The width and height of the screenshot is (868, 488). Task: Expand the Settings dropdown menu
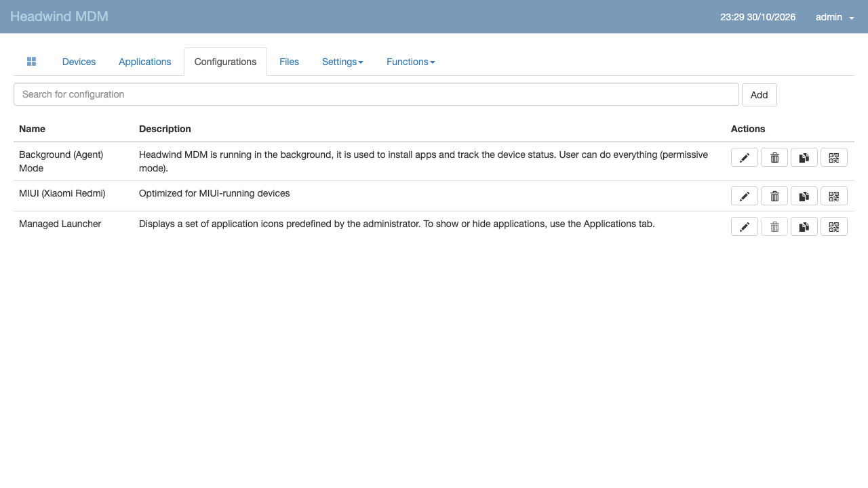click(342, 62)
